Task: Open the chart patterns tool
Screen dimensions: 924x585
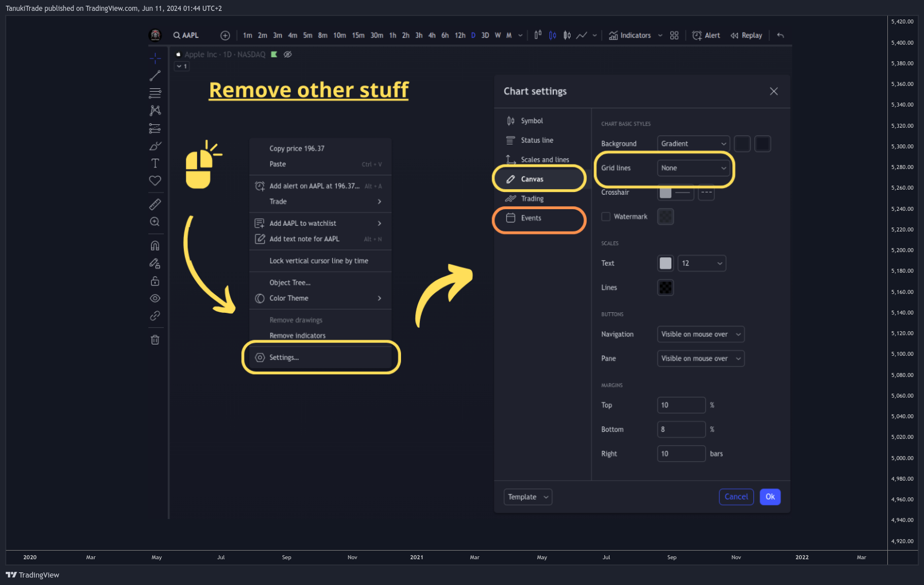Action: coord(155,110)
